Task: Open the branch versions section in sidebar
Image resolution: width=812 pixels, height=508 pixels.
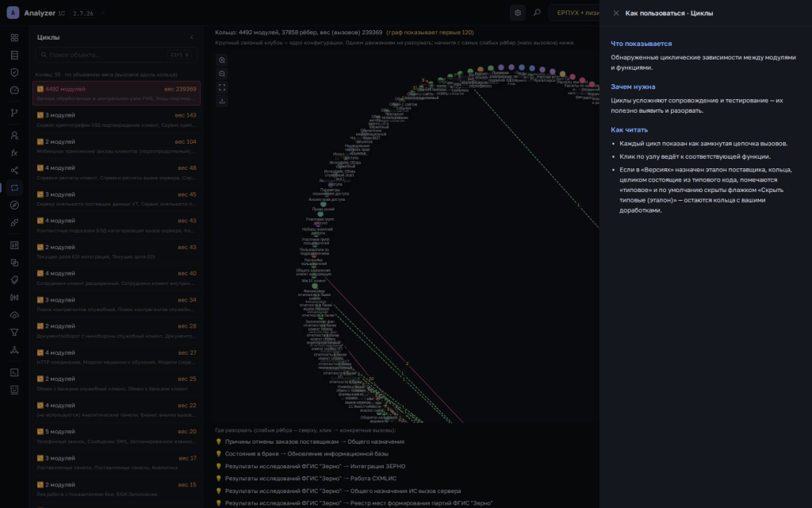Action: click(14, 113)
